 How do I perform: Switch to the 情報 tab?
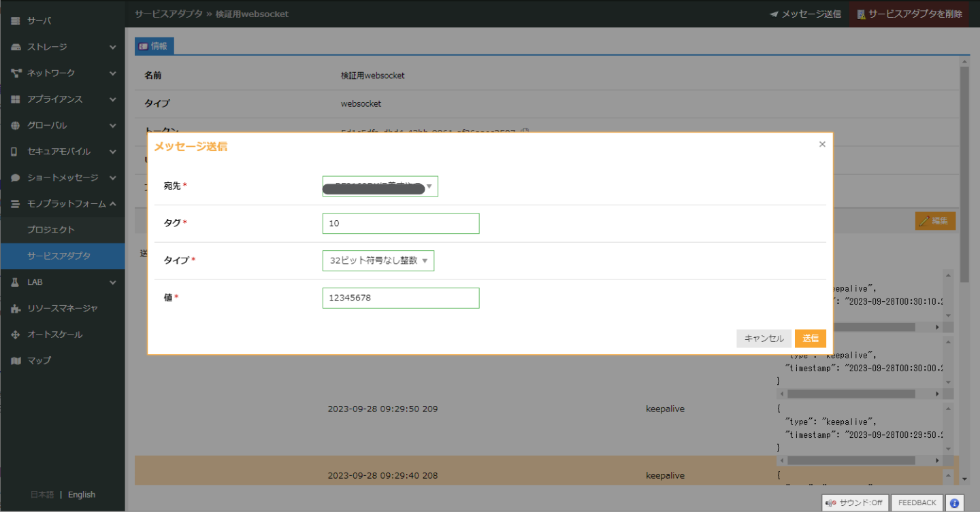[154, 46]
